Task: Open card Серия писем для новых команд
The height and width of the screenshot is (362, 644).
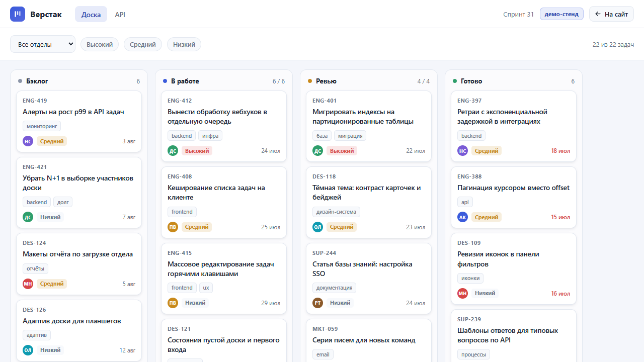Action: tap(369, 340)
